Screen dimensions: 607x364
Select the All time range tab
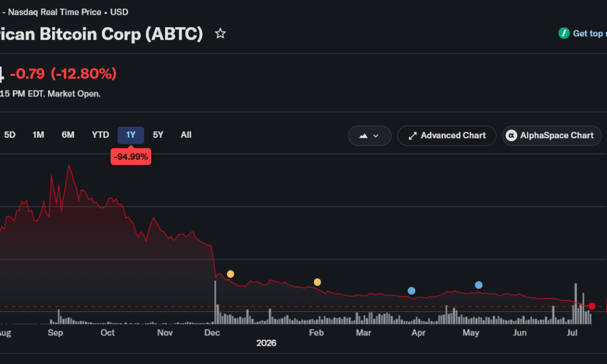(186, 135)
